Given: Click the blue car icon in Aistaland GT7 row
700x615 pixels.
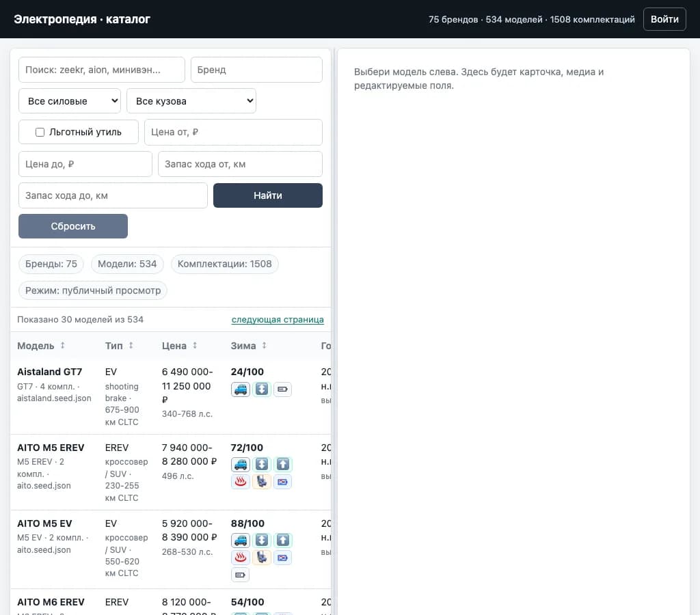Looking at the screenshot, I should [240, 389].
